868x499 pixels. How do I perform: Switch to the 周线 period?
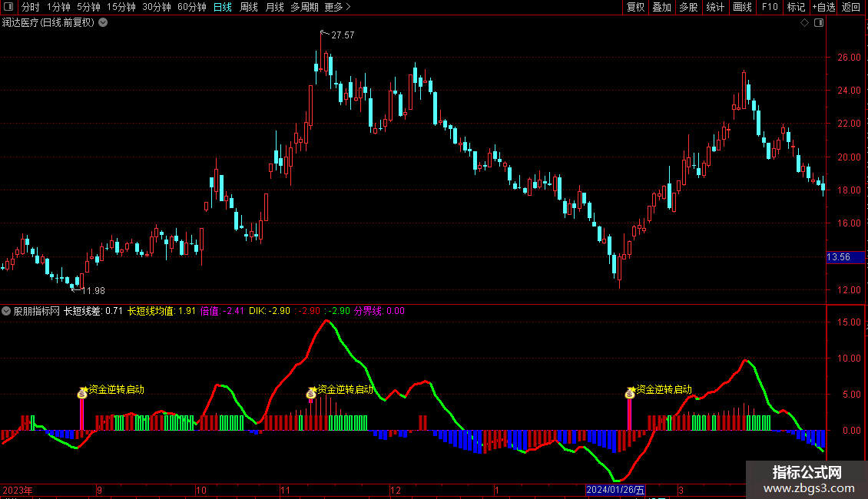[x=249, y=7]
